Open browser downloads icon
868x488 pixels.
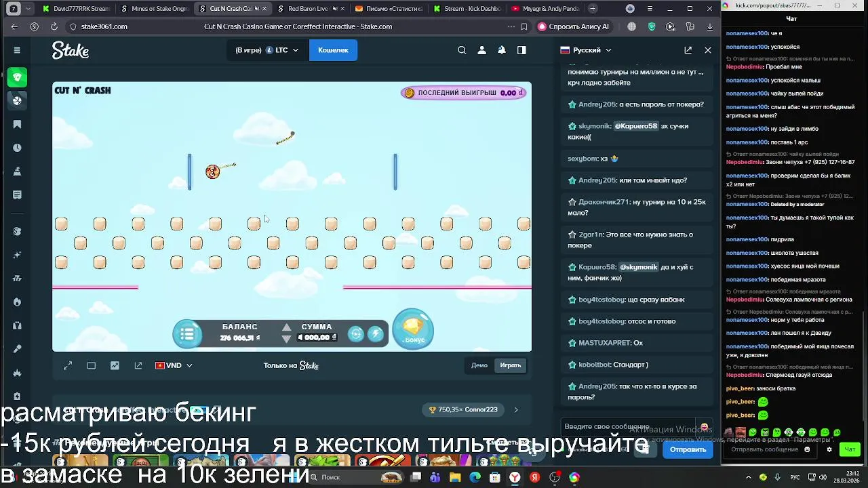[710, 26]
